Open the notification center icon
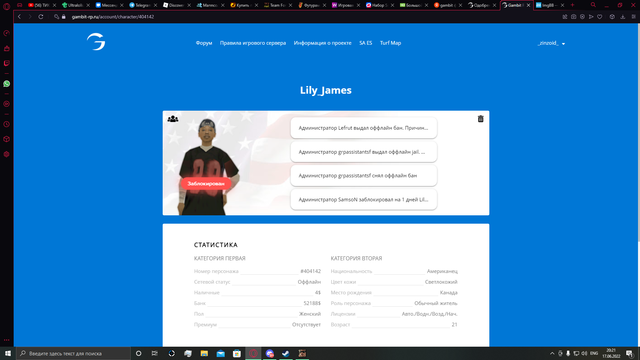640x360 pixels. pyautogui.click(x=629, y=353)
